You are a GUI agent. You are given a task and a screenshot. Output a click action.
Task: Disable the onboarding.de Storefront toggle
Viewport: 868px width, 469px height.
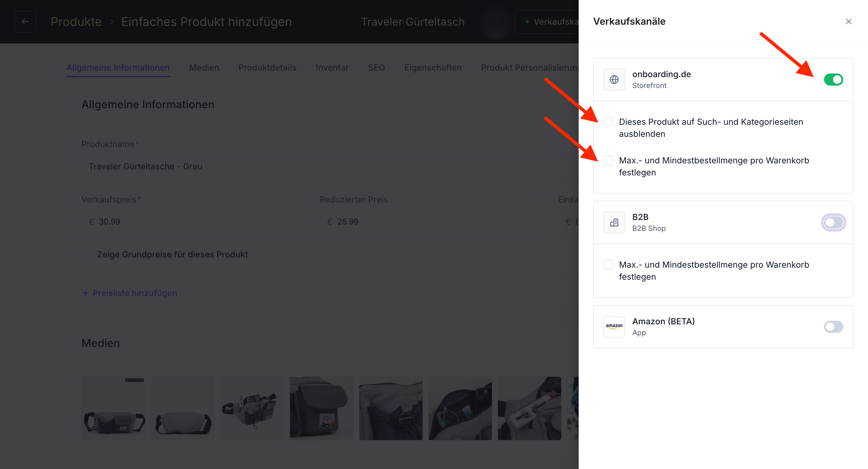(833, 80)
